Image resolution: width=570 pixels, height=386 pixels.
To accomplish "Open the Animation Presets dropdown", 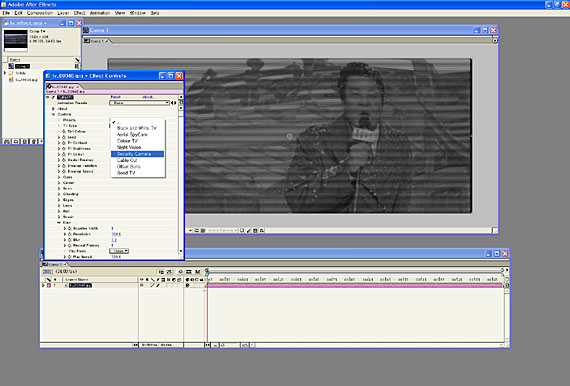I will (140, 103).
